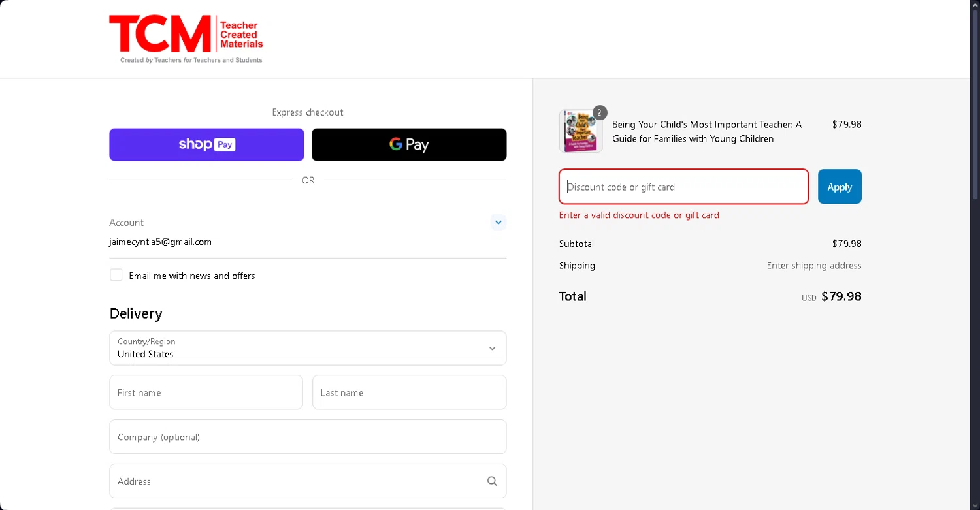Viewport: 980px width, 510px height.
Task: Tick the Email me with news and offers checkbox
Action: coord(116,275)
